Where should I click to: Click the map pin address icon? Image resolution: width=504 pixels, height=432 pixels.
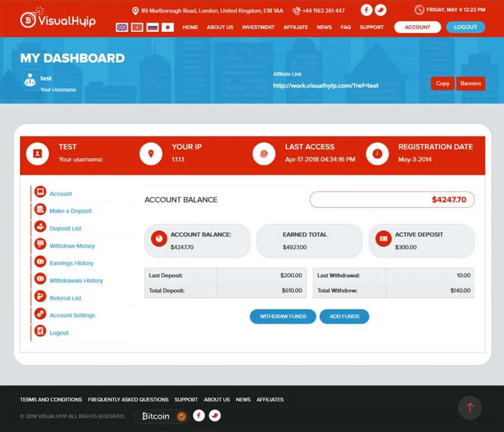(x=135, y=10)
